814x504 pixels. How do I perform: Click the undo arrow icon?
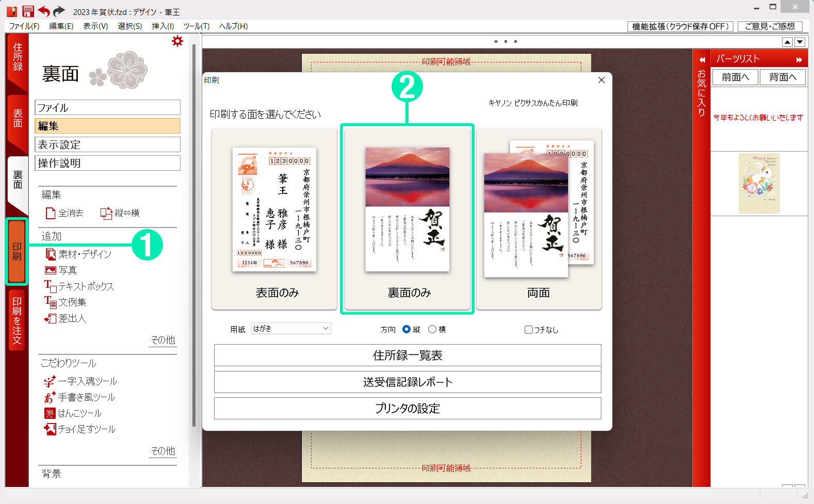click(44, 11)
